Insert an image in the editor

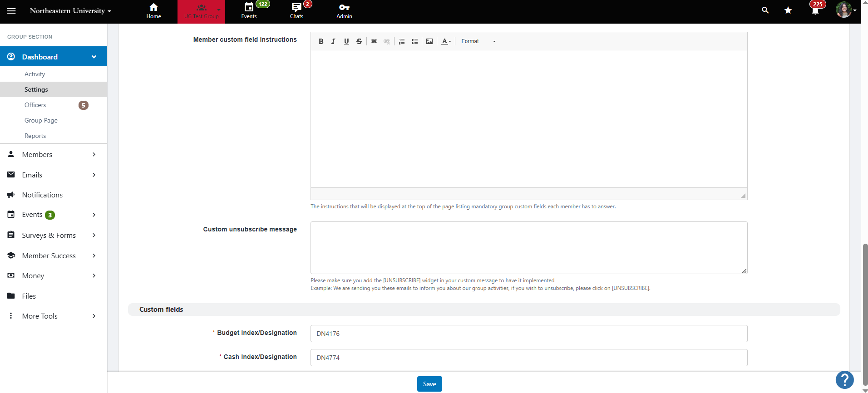tap(429, 41)
